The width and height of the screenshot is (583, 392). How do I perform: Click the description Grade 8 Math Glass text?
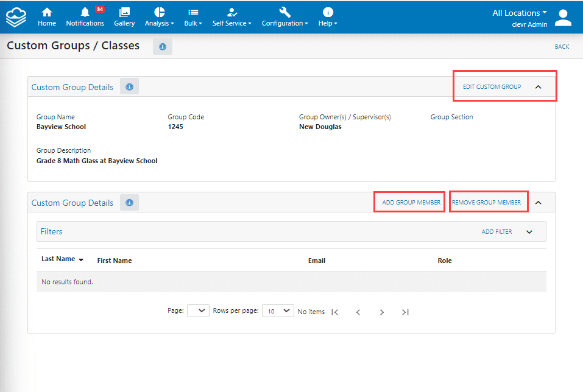(97, 161)
